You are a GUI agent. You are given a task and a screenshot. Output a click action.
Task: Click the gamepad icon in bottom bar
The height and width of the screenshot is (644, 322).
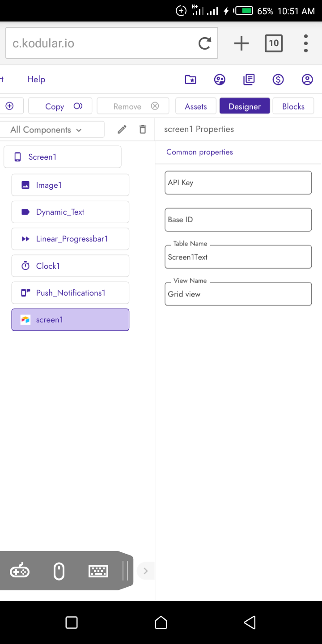coord(20,571)
